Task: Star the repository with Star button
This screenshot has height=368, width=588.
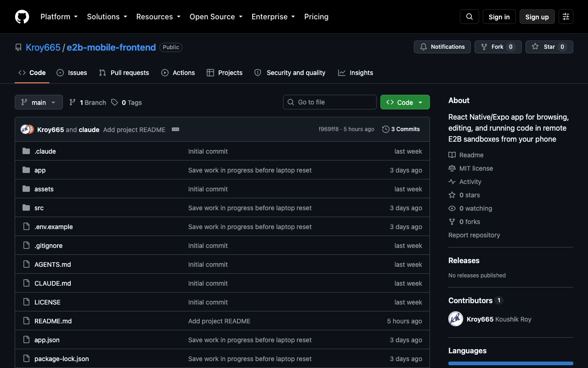Action: [549, 47]
